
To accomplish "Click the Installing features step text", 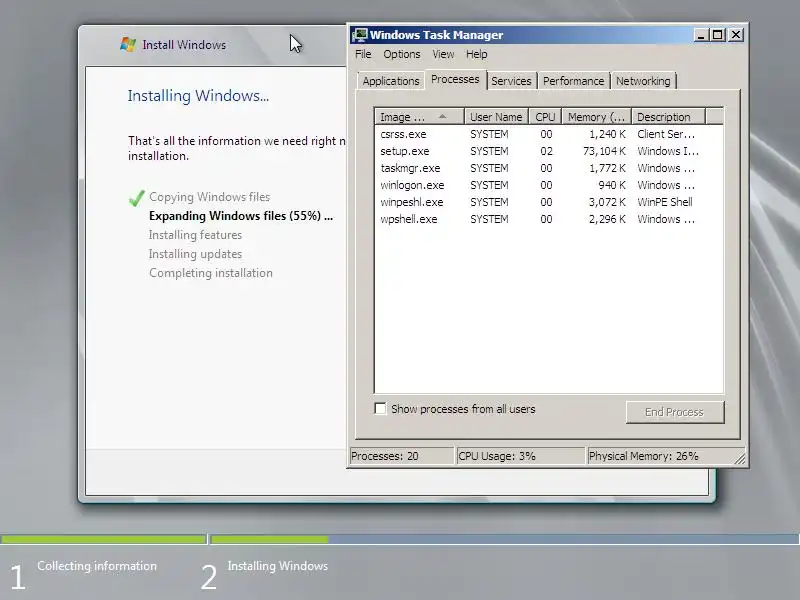I will coord(195,235).
